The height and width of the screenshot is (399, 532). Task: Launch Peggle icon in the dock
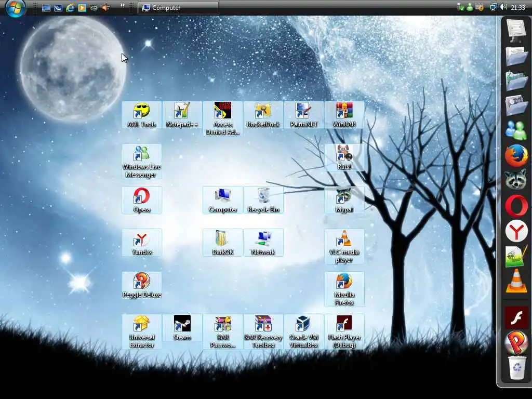point(516,343)
